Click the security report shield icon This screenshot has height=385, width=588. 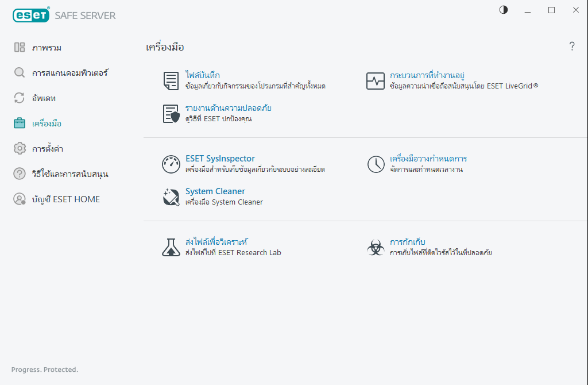coord(171,114)
